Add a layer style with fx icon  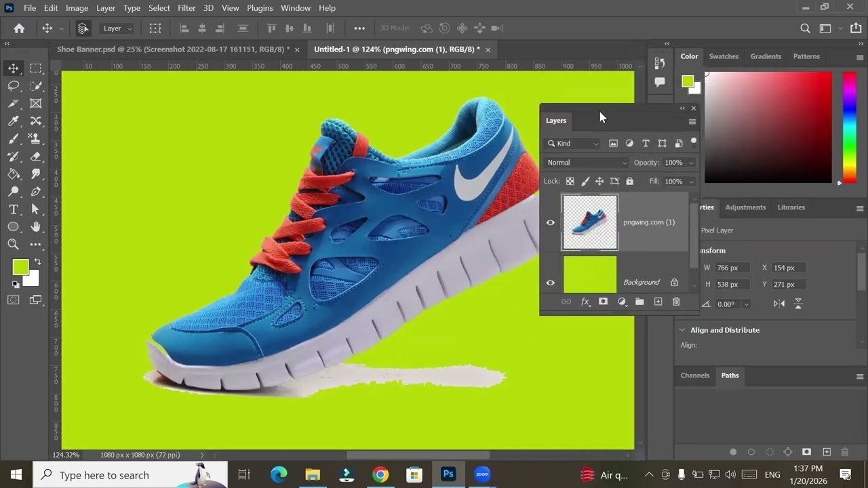(x=585, y=302)
